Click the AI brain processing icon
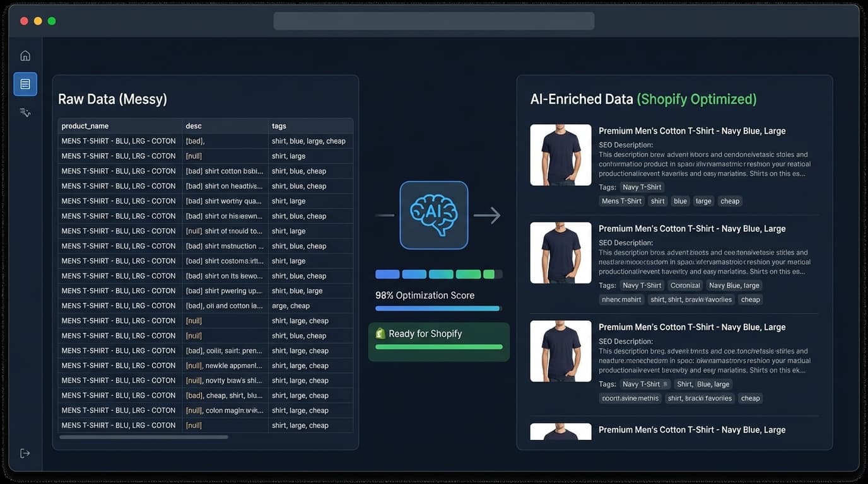This screenshot has height=484, width=868. pos(433,215)
